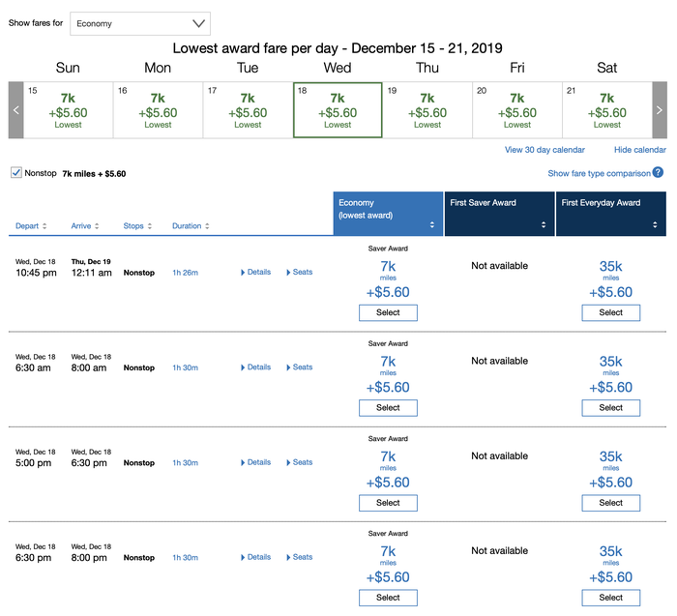Sort flights by Arrive column
This screenshot has height=616, width=677.
(85, 225)
